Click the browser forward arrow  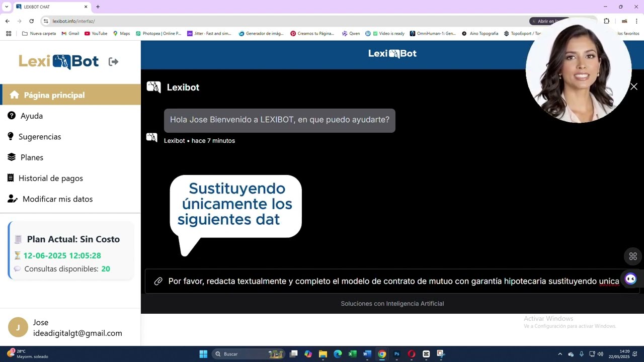point(19,21)
